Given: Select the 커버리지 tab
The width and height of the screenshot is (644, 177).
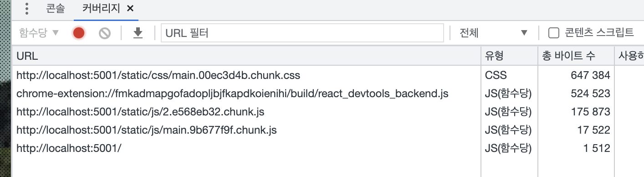Looking at the screenshot, I should click(x=101, y=9).
